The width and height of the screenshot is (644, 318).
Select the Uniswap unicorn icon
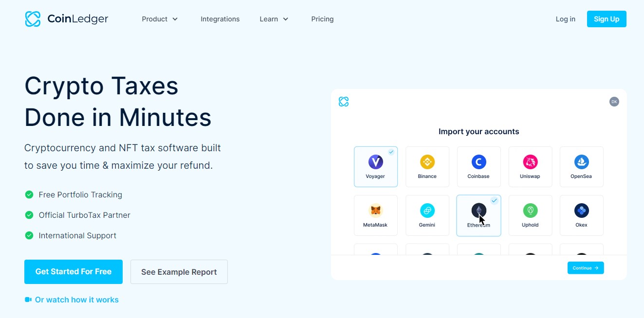[x=530, y=161]
